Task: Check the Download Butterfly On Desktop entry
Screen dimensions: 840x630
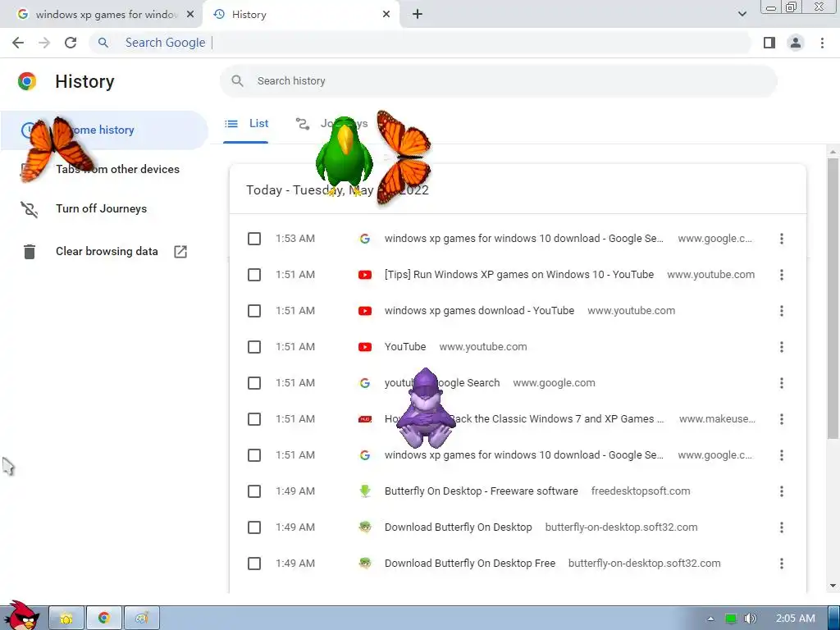Action: (x=254, y=527)
